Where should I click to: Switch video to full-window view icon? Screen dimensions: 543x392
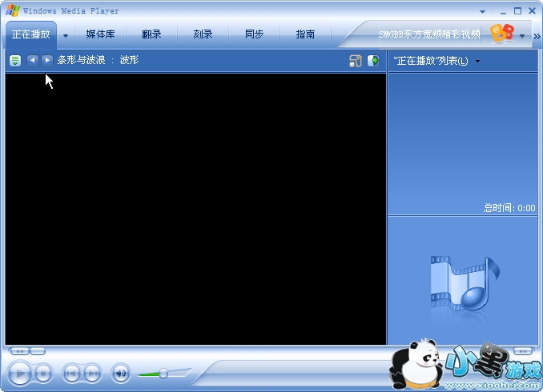[x=356, y=61]
